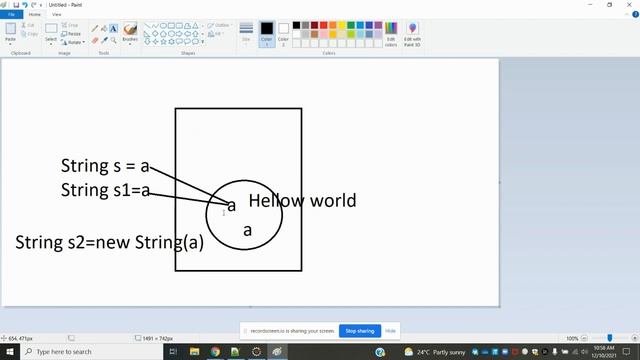The width and height of the screenshot is (640, 360).
Task: Select the Fill with color bucket tool
Action: [104, 29]
